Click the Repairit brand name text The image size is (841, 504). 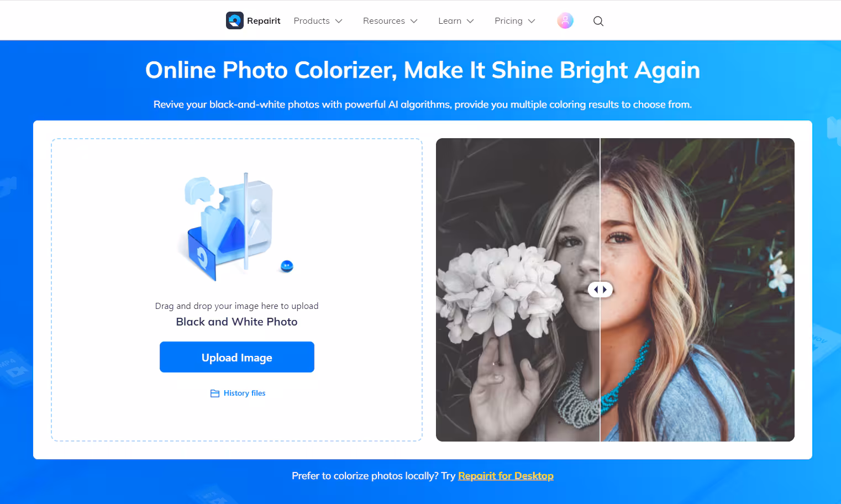coord(264,21)
